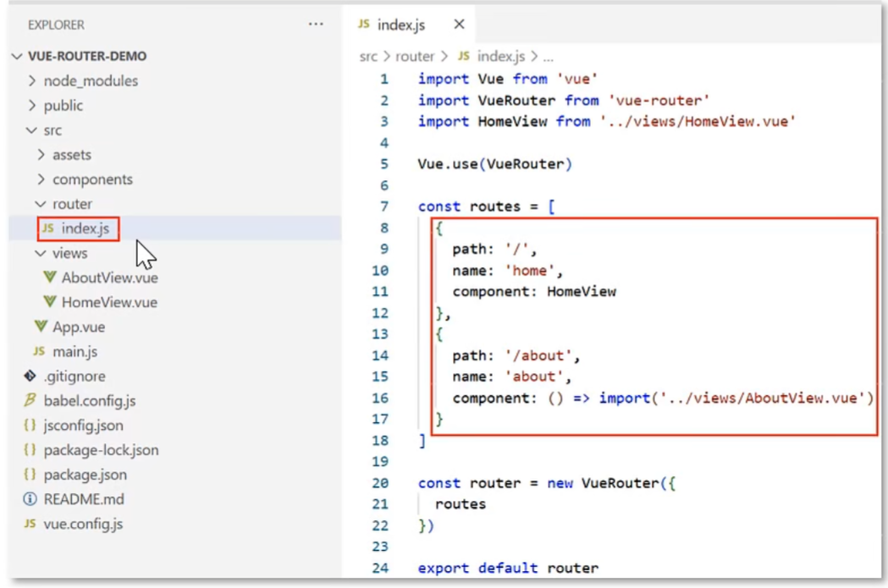This screenshot has width=888, height=588.
Task: Click the breadcrumb trailing ellipsis
Action: [x=548, y=58]
